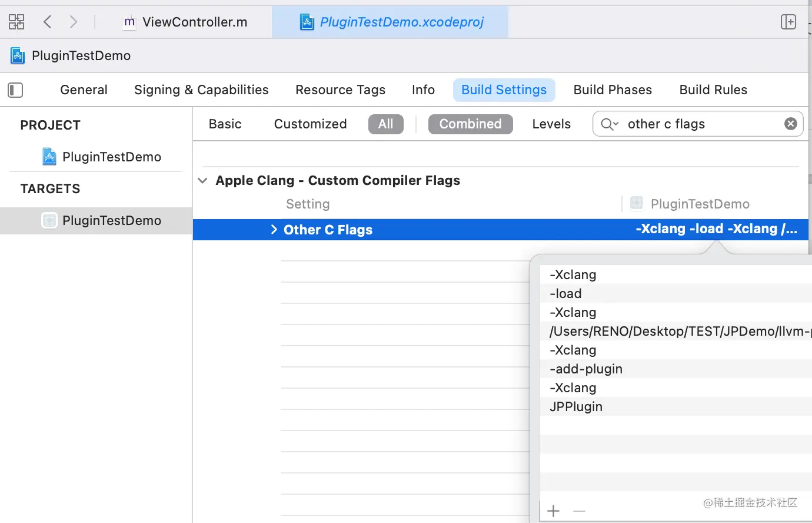Add a new flag with plus button

tap(553, 511)
